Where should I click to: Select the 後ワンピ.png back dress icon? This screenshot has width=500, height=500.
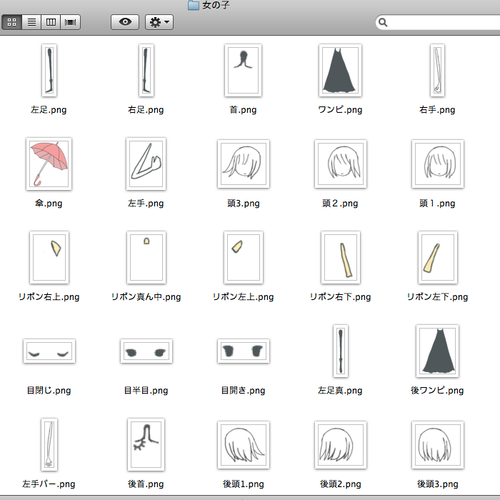pos(437,351)
